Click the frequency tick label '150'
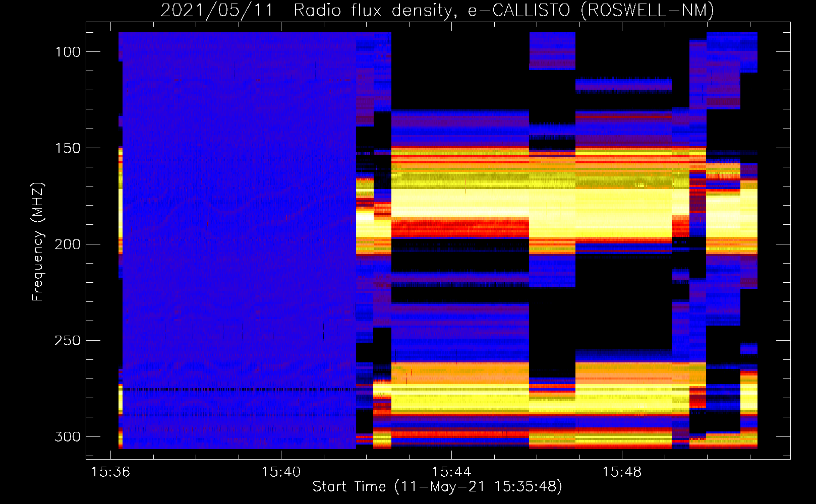The height and width of the screenshot is (504, 816). (68, 148)
